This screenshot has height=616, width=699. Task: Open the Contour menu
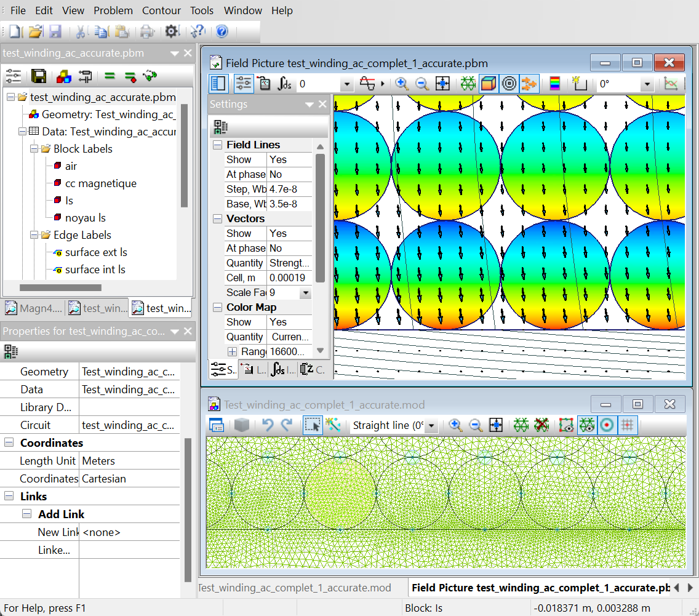point(161,10)
